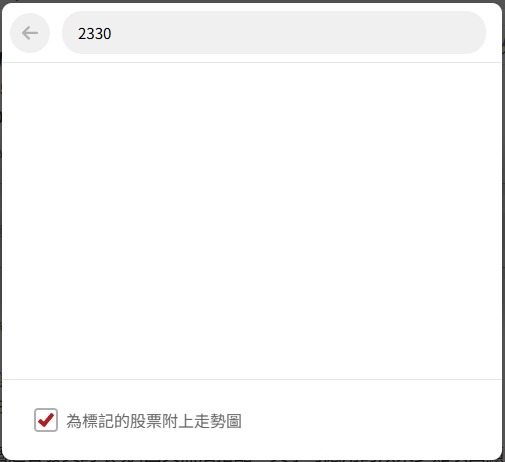505x462 pixels.
Task: Click inside the rounded gray search bar
Action: pyautogui.click(x=274, y=33)
